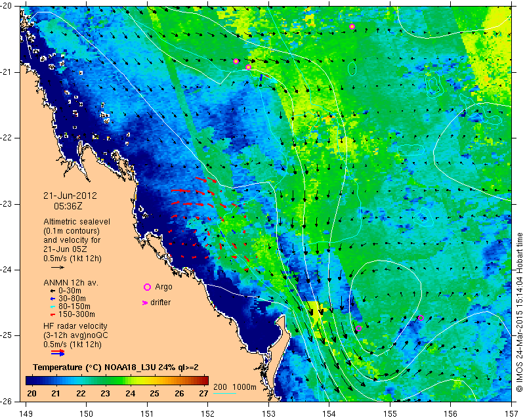525x420 pixels.
Task: Click the latitude axis label '-20'
Action: [x=7, y=7]
